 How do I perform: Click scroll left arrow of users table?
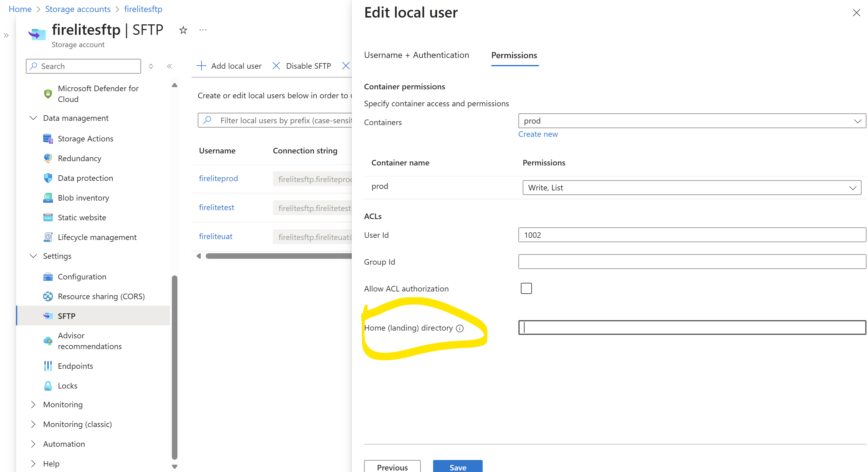[199, 256]
